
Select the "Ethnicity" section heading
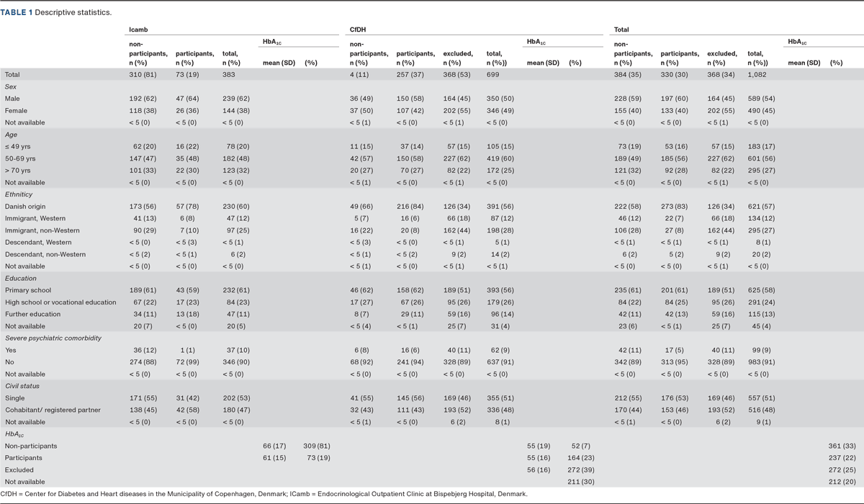point(19,194)
